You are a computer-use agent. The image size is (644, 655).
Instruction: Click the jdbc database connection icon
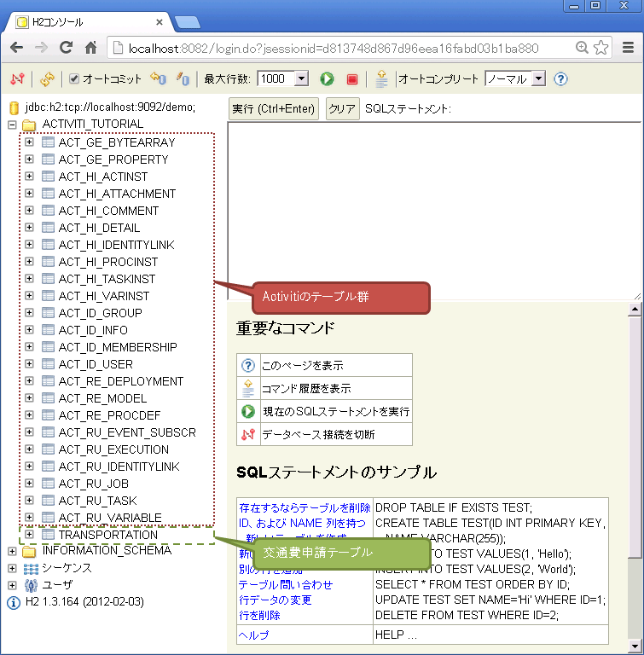(14, 107)
